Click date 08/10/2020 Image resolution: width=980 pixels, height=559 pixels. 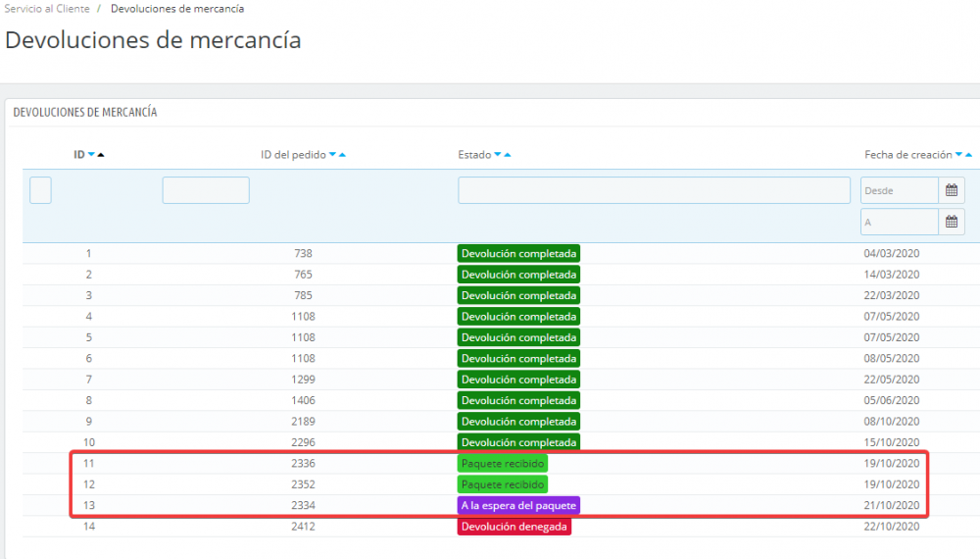(891, 422)
